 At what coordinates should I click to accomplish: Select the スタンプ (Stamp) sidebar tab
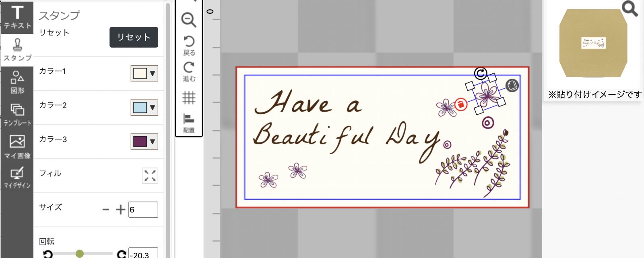(x=17, y=50)
